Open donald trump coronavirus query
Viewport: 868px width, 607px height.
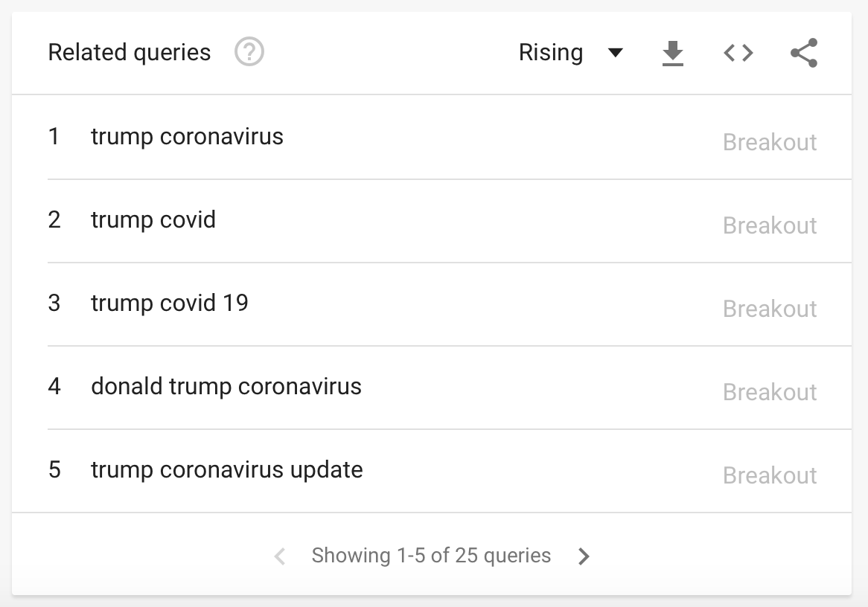click(226, 386)
